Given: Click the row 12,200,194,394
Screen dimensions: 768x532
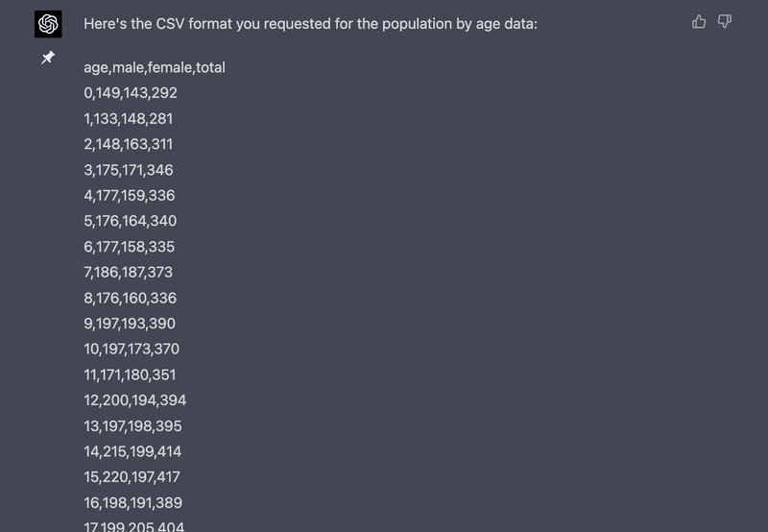Looking at the screenshot, I should [135, 400].
